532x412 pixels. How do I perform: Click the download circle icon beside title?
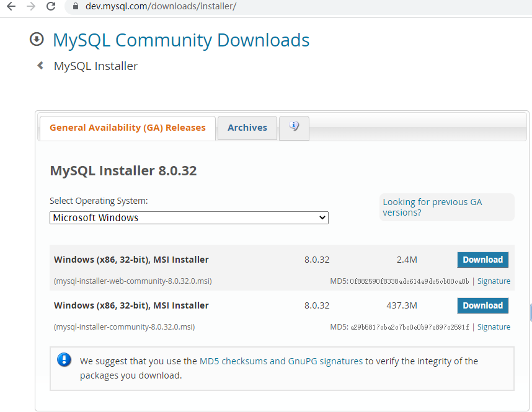37,39
